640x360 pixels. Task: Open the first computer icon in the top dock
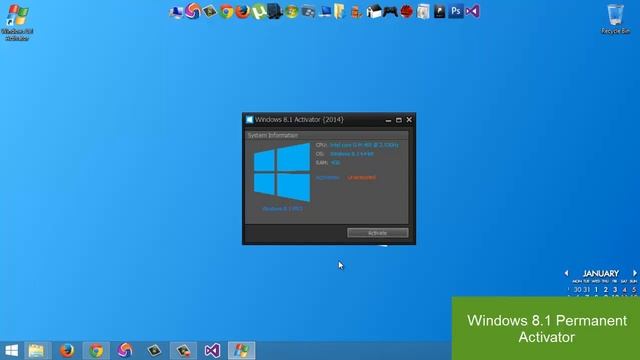point(176,12)
